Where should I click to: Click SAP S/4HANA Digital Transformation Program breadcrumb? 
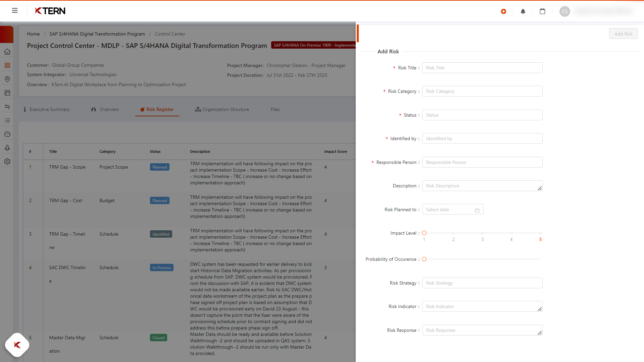coord(97,34)
